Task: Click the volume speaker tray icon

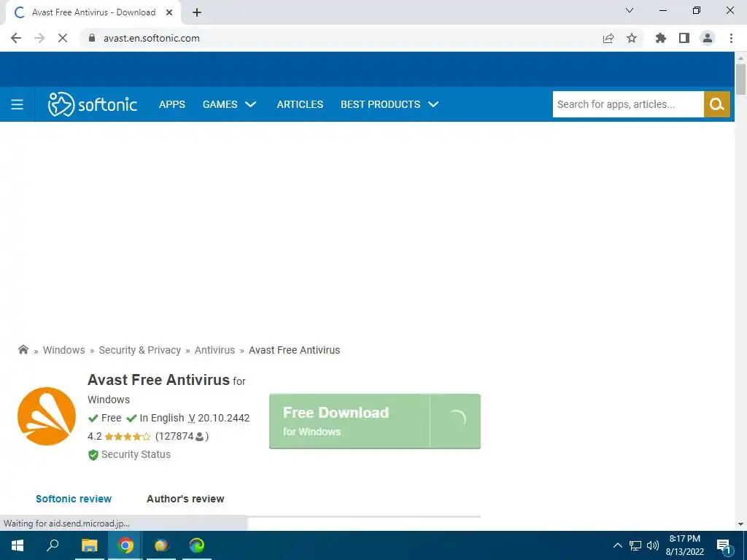Action: 653,545
